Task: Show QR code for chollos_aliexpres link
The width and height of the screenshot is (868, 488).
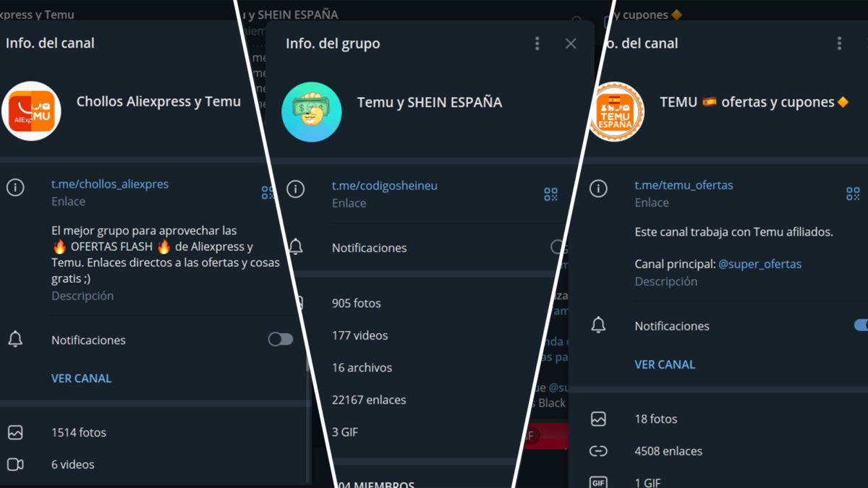Action: point(268,192)
